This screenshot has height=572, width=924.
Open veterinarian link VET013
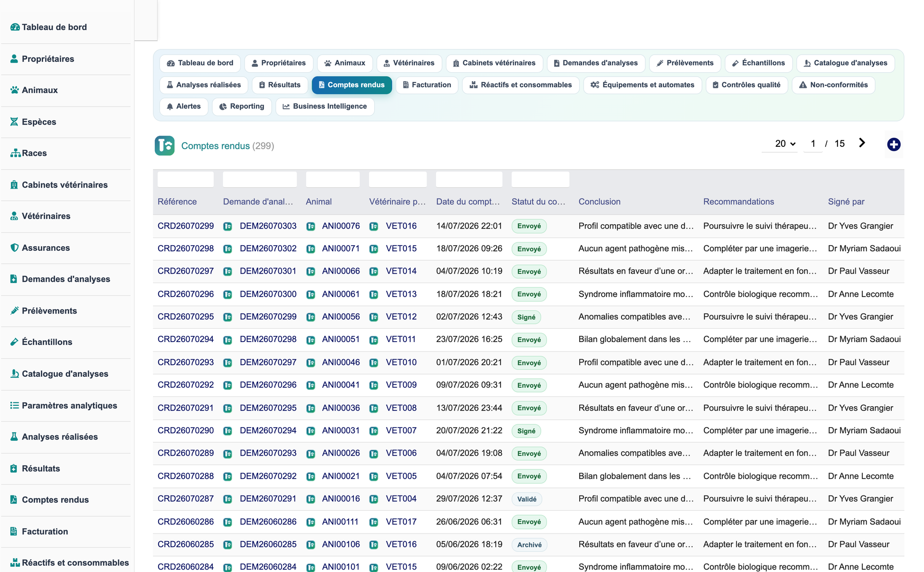pyautogui.click(x=401, y=294)
